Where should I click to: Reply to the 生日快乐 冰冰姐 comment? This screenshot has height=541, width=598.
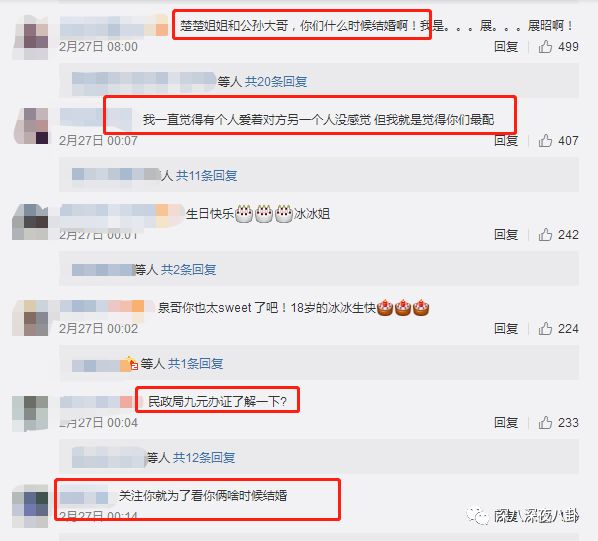coord(506,234)
